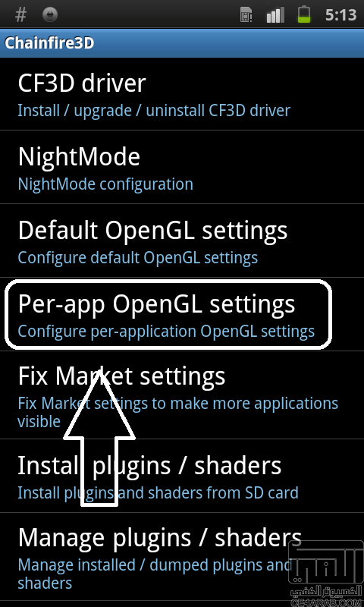Tap the green battery level icon
The image size is (364, 607).
pyautogui.click(x=304, y=14)
